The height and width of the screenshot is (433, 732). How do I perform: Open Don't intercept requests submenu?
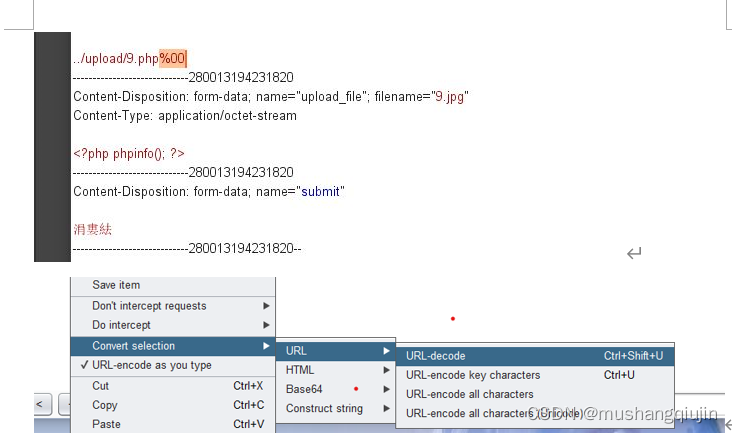tap(173, 306)
